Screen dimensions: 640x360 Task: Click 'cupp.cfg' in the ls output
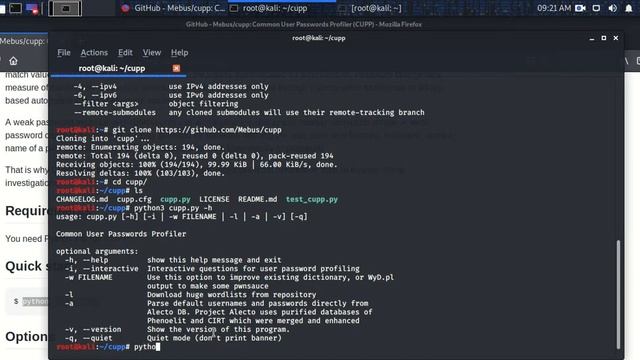[x=134, y=200]
